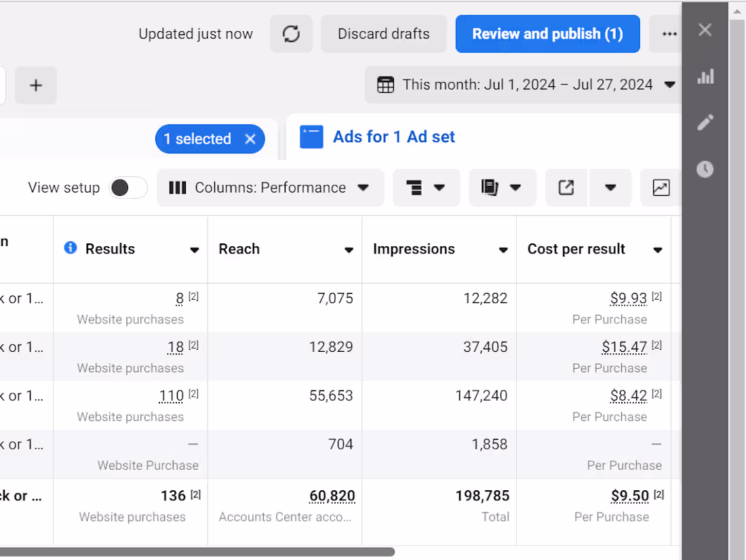746x560 pixels.
Task: Click Discard drafts button
Action: (384, 34)
